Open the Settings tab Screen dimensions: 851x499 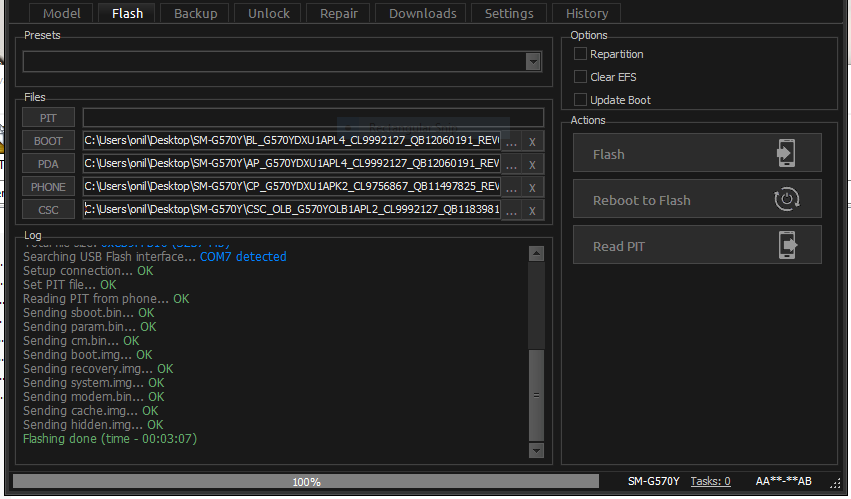point(509,13)
